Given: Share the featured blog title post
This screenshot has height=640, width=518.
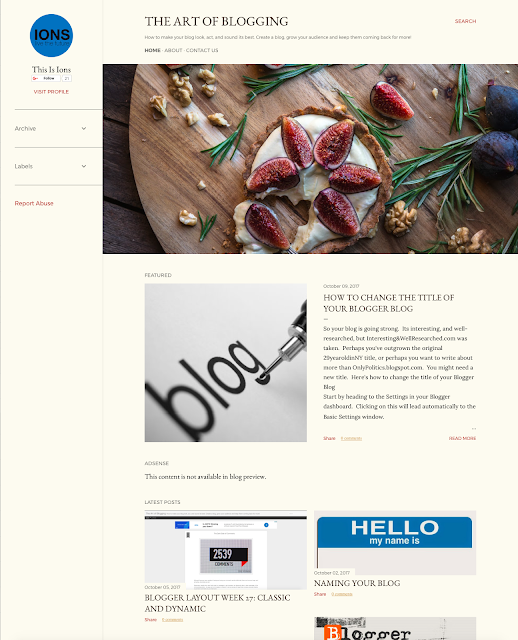Looking at the screenshot, I should click(x=329, y=438).
